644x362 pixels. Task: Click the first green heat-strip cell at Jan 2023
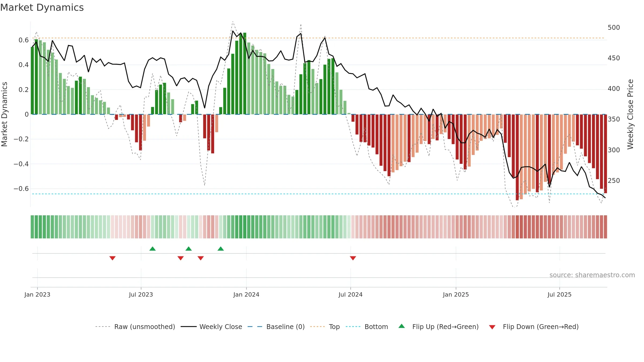(x=32, y=227)
